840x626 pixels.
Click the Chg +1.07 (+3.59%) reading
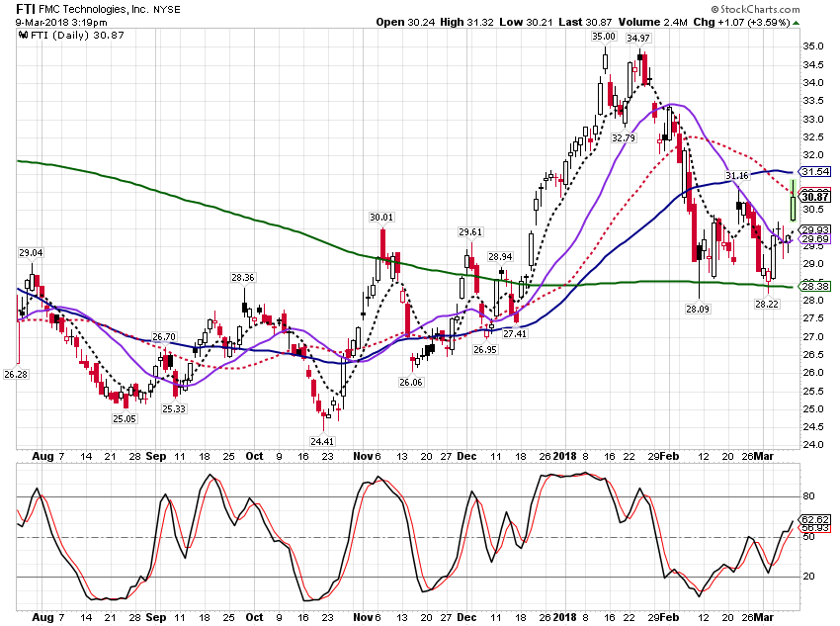[x=741, y=22]
